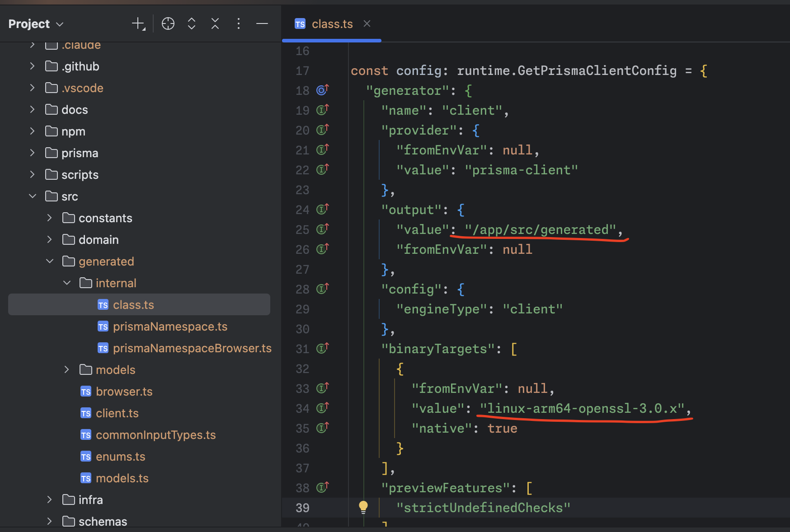Open the Project panel options kebab menu
The height and width of the screenshot is (532, 790).
239,23
